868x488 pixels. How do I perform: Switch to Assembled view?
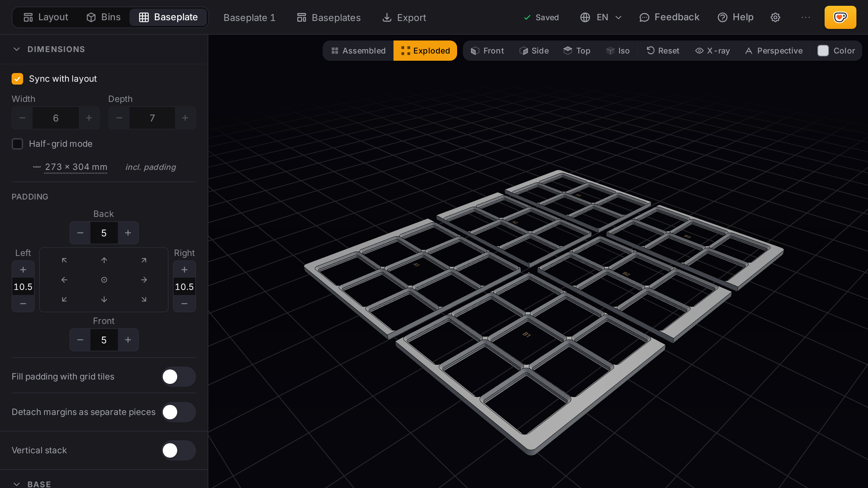click(x=358, y=51)
